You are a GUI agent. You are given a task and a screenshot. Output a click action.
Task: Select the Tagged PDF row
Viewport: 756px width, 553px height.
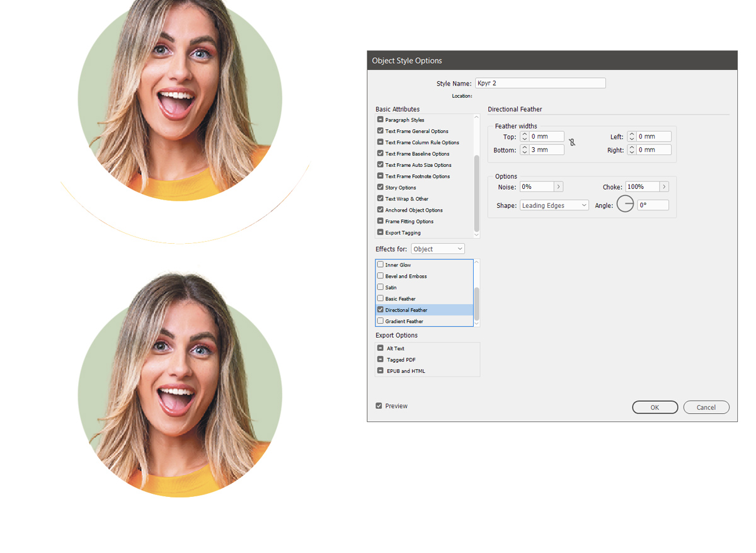point(427,360)
